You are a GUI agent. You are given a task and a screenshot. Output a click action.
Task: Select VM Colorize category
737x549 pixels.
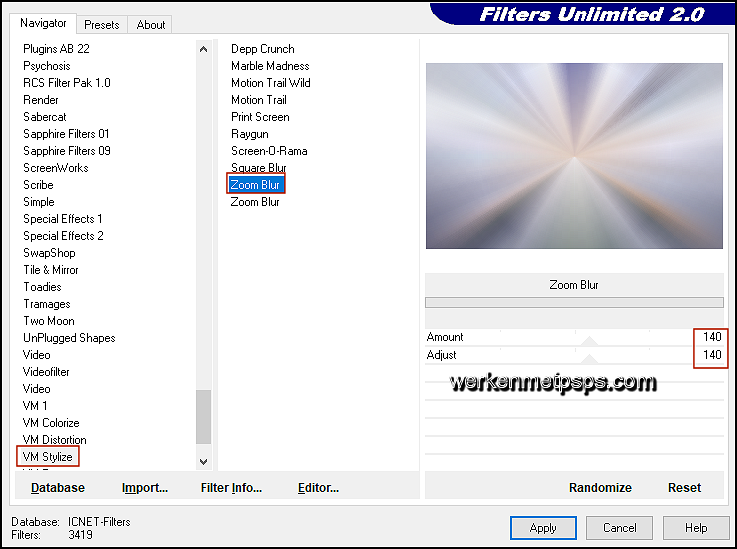click(x=51, y=423)
